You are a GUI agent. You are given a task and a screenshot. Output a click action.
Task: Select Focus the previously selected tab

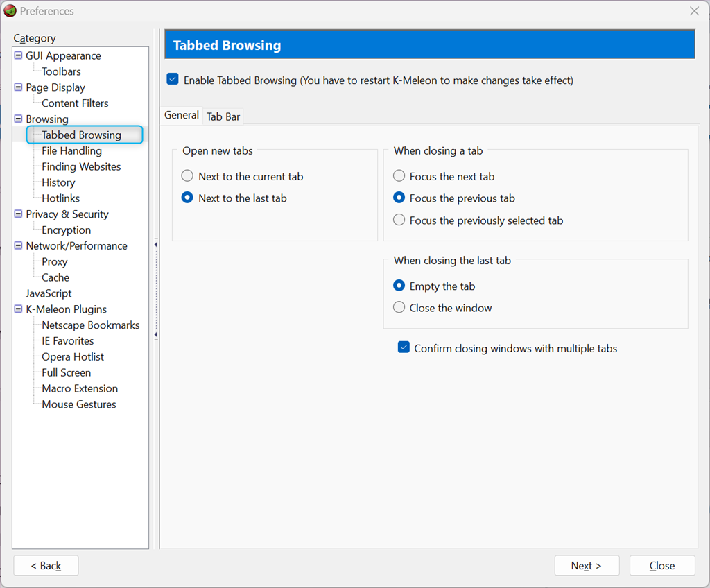coord(399,220)
